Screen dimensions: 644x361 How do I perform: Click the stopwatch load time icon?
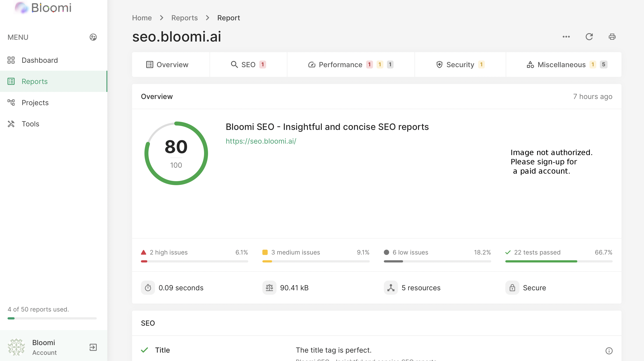pyautogui.click(x=148, y=288)
